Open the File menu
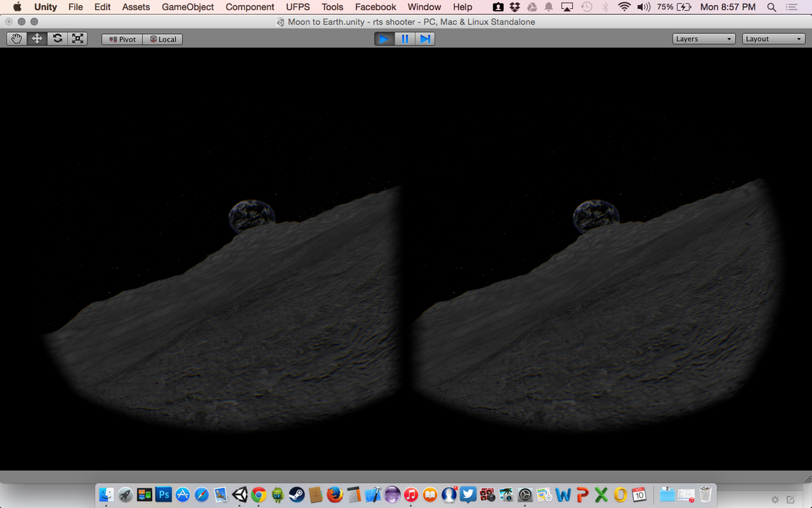812x508 pixels. (x=76, y=7)
